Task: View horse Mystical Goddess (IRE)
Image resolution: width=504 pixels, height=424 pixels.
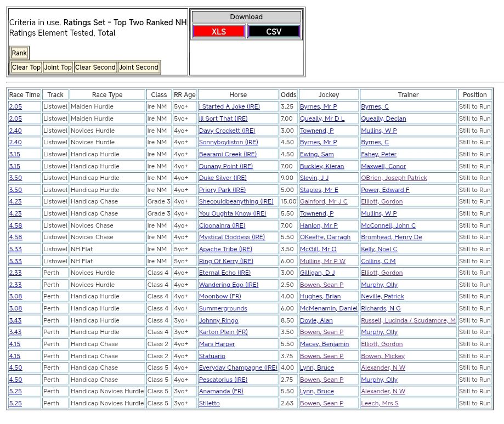Action: coord(231,238)
